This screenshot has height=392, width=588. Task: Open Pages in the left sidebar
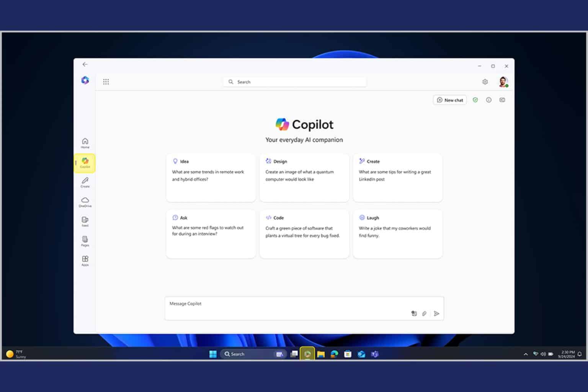tap(85, 241)
